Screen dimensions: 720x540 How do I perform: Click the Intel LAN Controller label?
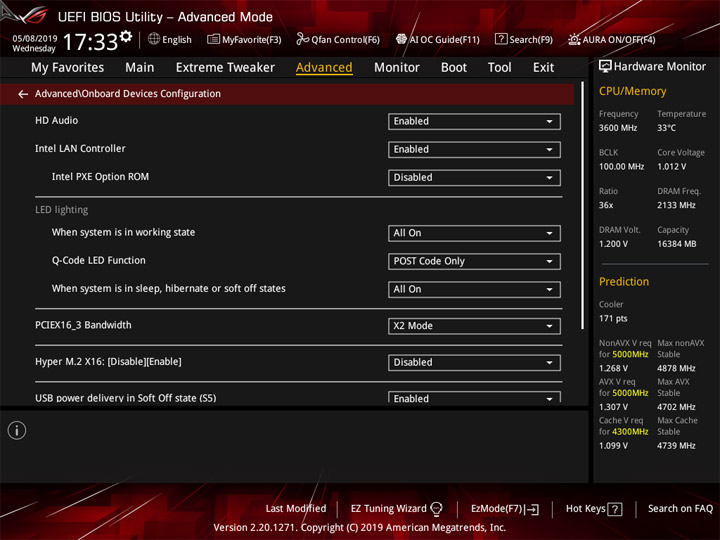pos(80,148)
